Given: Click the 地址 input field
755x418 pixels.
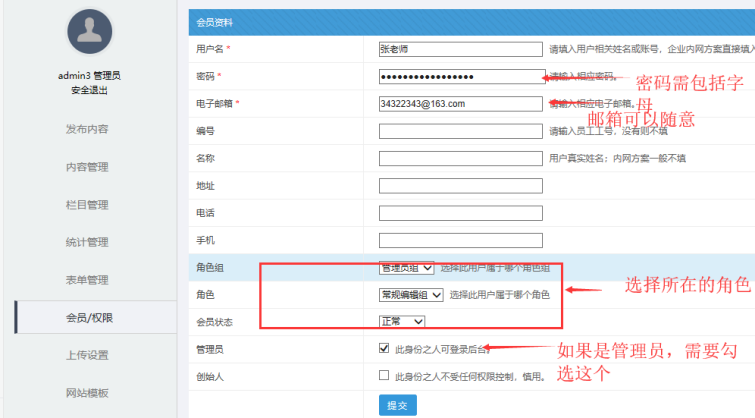Looking at the screenshot, I should pyautogui.click(x=460, y=185).
